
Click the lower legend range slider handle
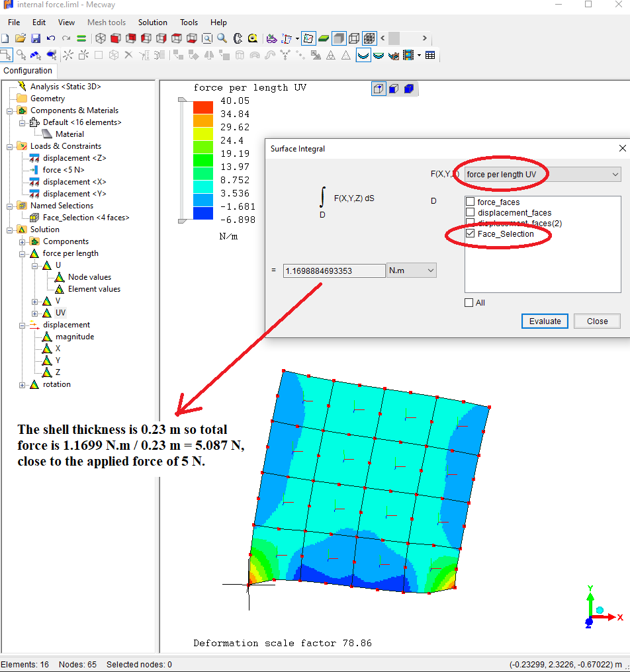182,221
